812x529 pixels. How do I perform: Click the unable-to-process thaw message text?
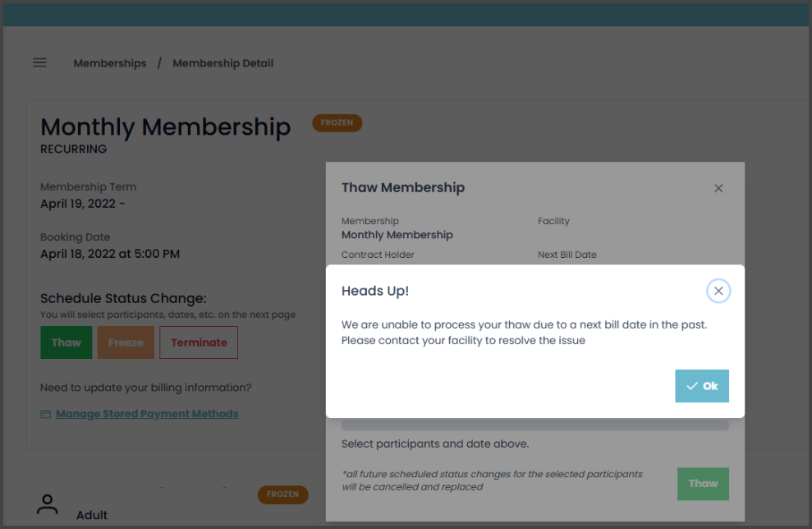click(524, 333)
